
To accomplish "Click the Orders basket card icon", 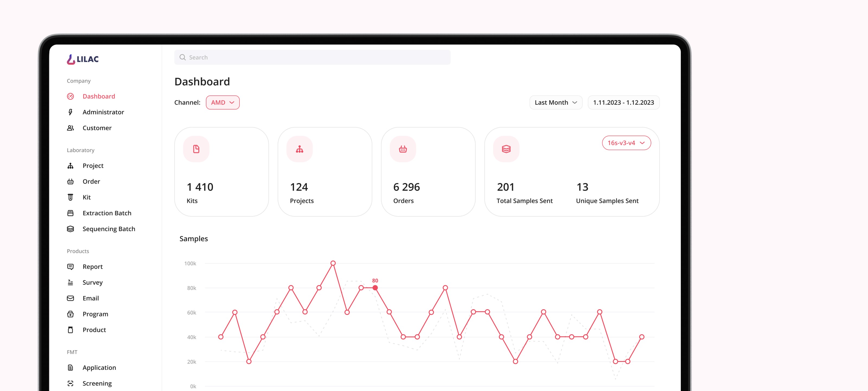I will click(403, 149).
